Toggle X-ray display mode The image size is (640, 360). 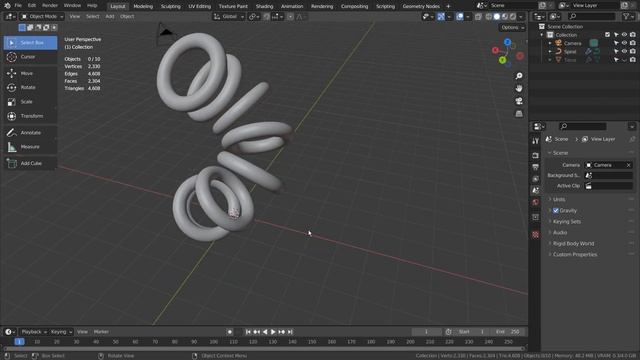[x=478, y=17]
